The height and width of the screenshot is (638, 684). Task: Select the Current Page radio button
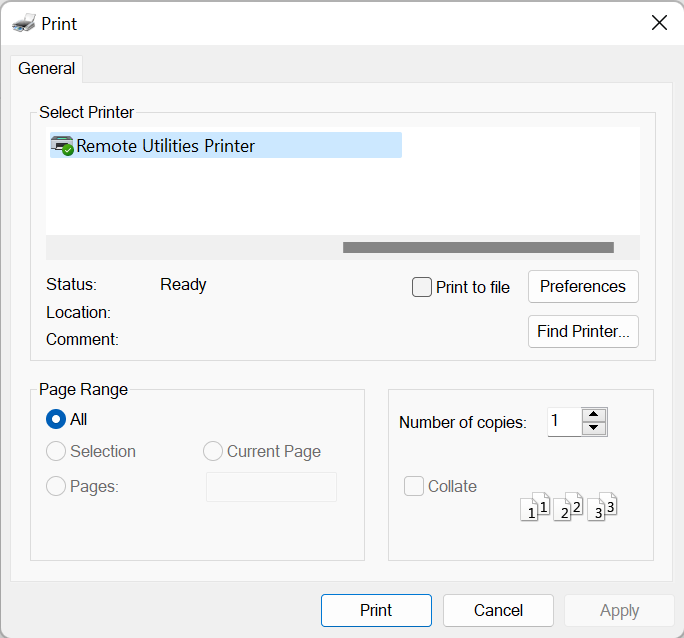pos(213,452)
